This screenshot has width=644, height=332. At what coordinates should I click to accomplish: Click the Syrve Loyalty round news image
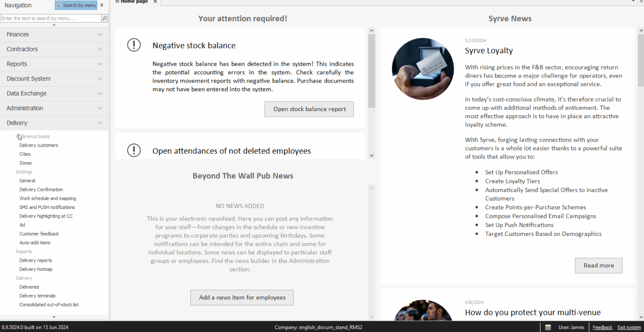[423, 69]
